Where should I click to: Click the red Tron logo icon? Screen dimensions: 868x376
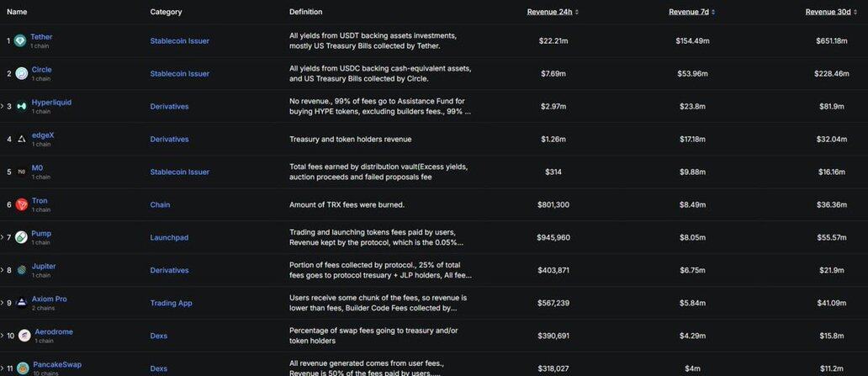(x=21, y=205)
